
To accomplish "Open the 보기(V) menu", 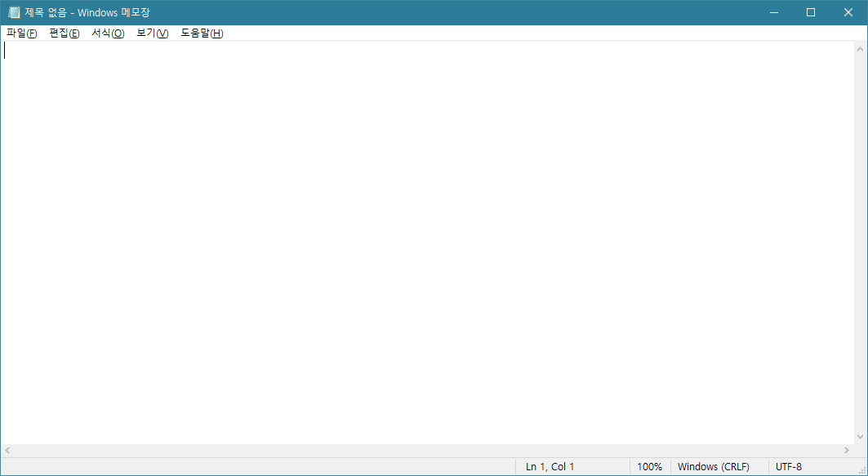I will (x=152, y=33).
